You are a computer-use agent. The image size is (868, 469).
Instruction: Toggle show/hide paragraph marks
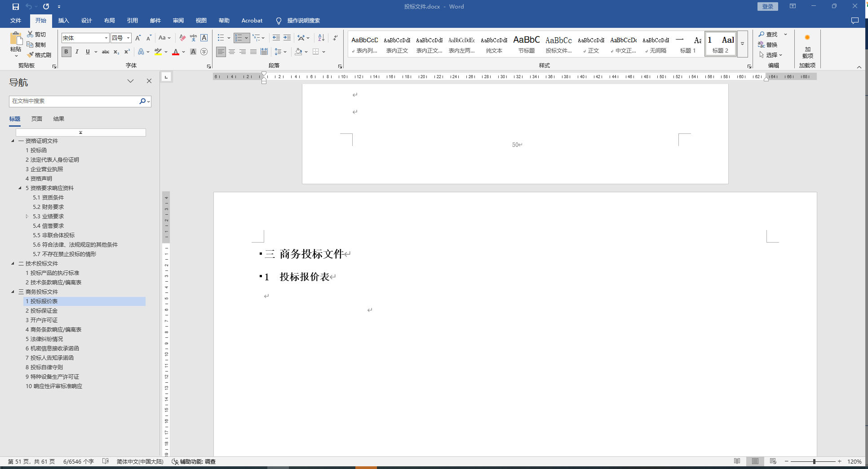pyautogui.click(x=335, y=38)
